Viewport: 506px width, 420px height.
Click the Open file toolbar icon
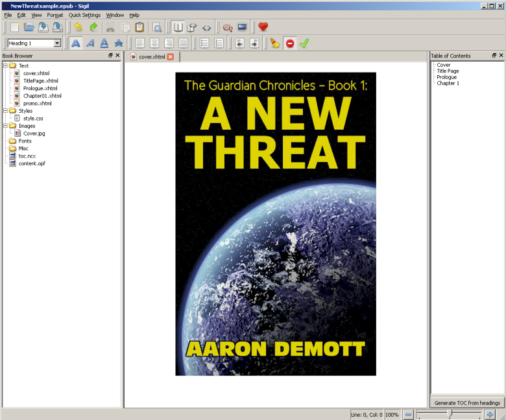coord(29,27)
